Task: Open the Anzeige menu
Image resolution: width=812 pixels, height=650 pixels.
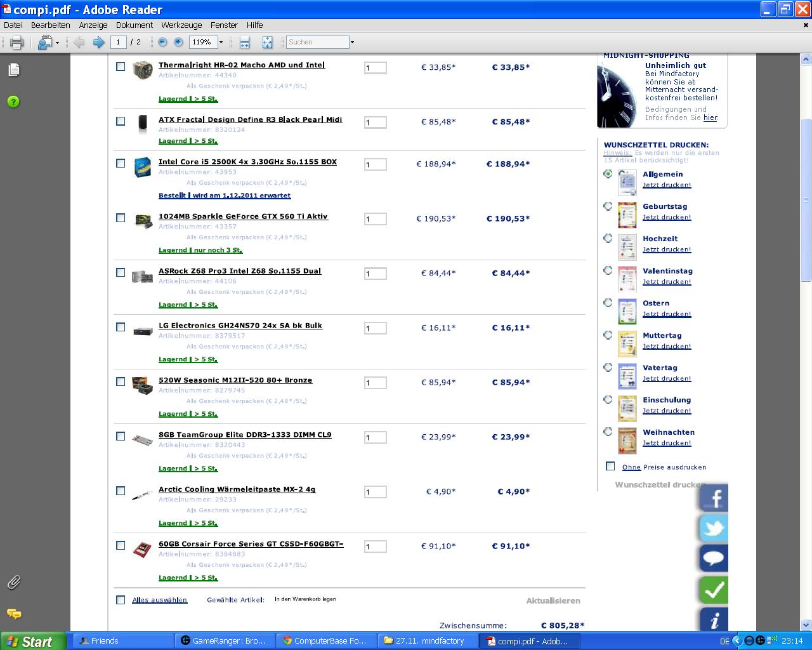Action: pos(93,25)
